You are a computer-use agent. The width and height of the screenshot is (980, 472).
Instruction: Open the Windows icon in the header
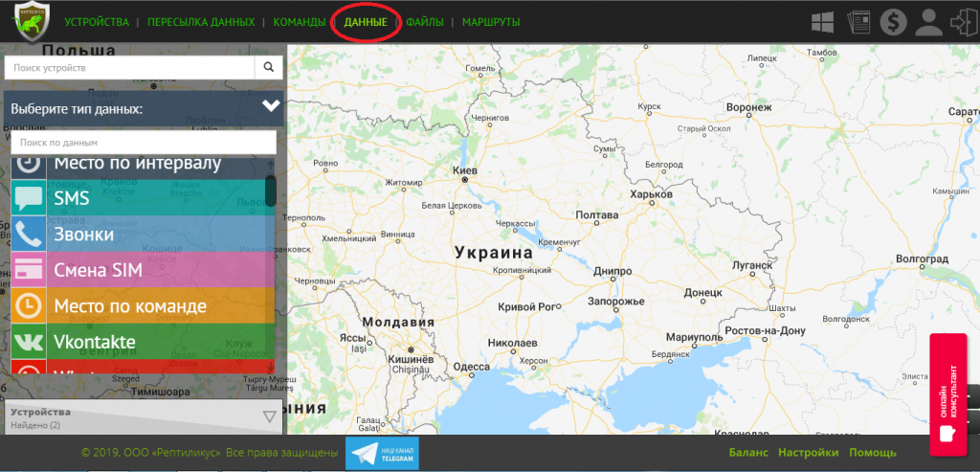(x=823, y=23)
